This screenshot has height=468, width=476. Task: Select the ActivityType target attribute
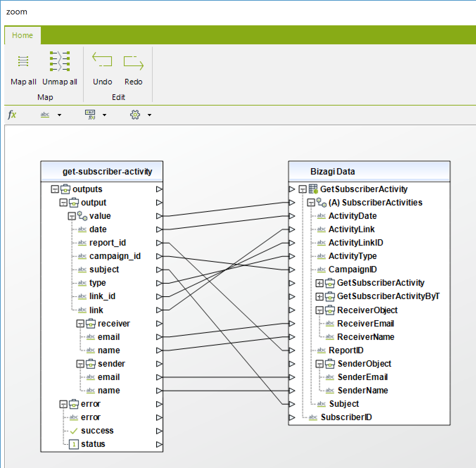pos(353,256)
